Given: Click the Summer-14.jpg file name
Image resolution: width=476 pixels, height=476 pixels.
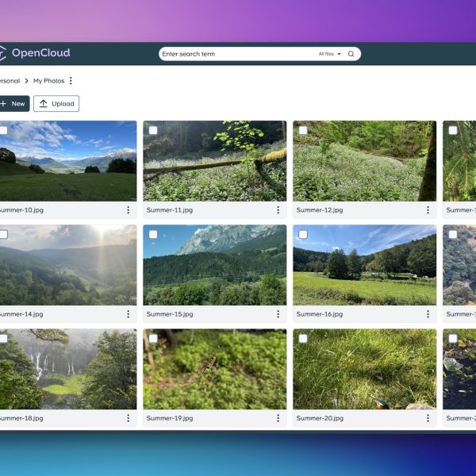Looking at the screenshot, I should [x=21, y=314].
